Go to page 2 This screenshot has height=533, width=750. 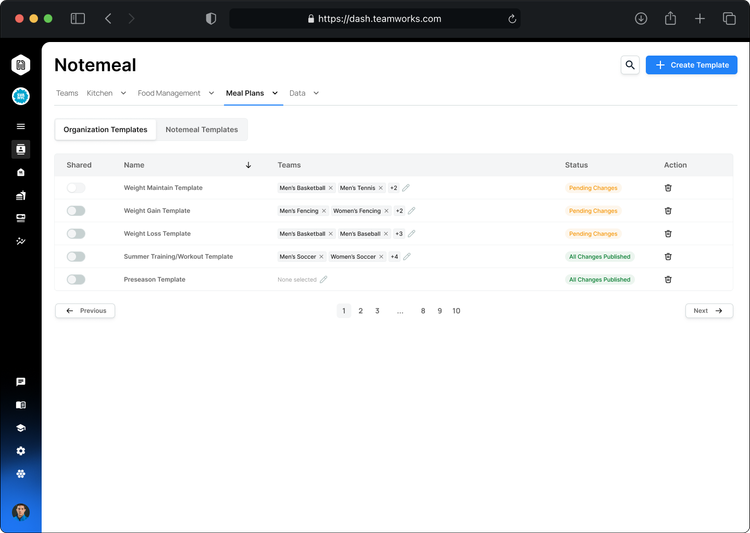361,311
